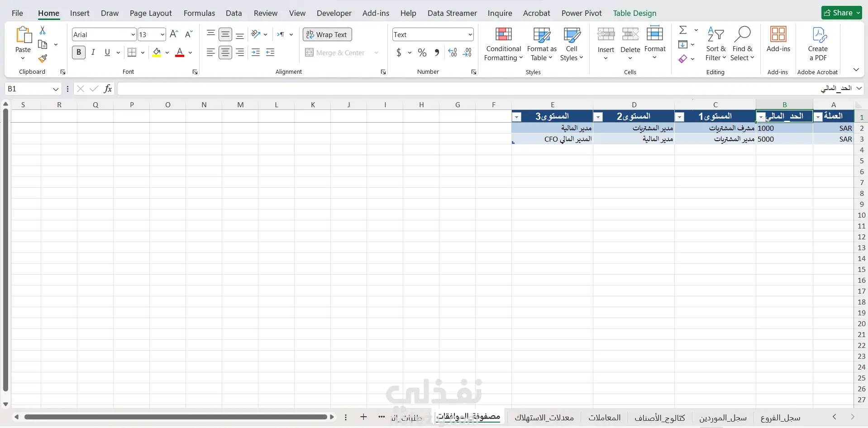The width and height of the screenshot is (868, 428).
Task: Toggle Bold formatting
Action: (x=79, y=52)
